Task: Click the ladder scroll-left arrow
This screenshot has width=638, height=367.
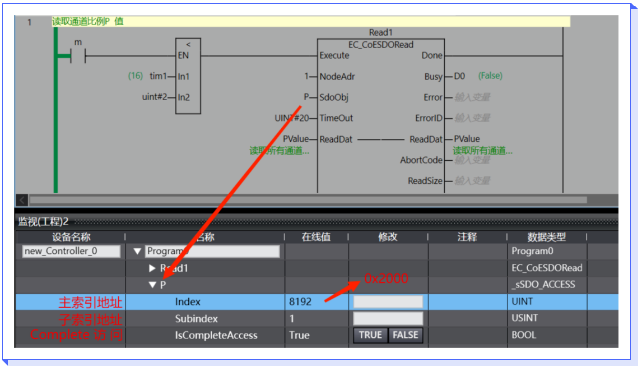Action: point(22,200)
